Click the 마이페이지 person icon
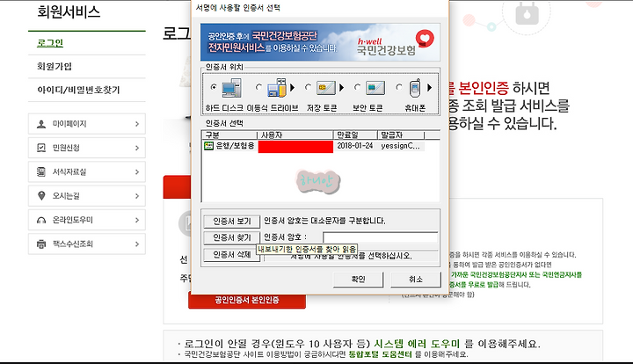The image size is (633, 364). pyautogui.click(x=41, y=124)
